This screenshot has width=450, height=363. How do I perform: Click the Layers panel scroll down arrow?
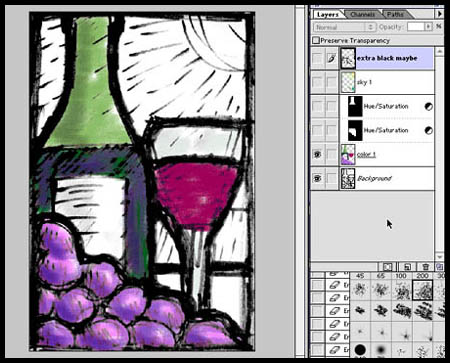coord(440,257)
